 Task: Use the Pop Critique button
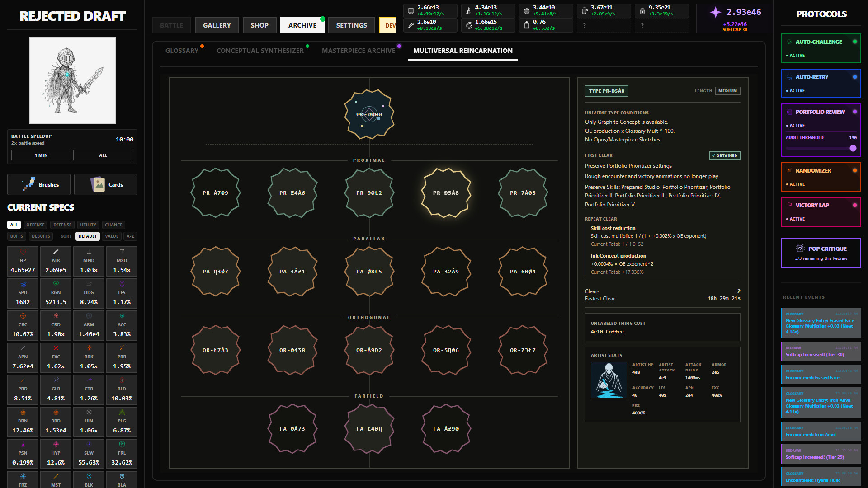tap(821, 253)
